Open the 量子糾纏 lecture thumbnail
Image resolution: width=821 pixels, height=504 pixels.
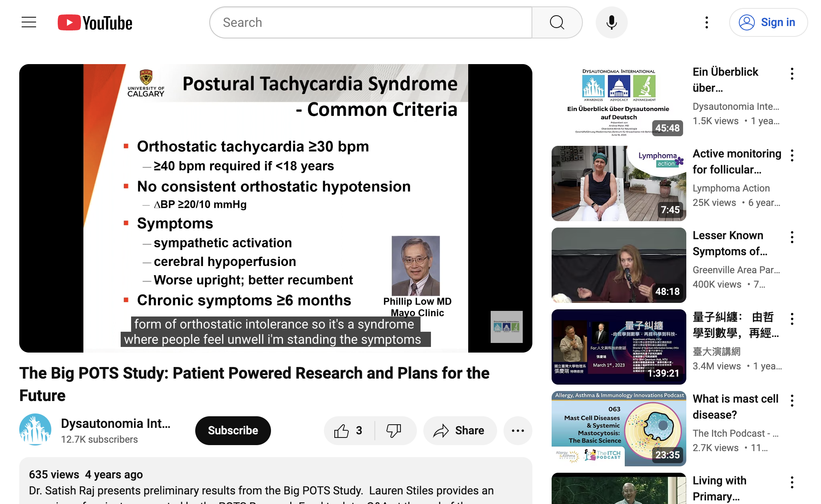619,347
